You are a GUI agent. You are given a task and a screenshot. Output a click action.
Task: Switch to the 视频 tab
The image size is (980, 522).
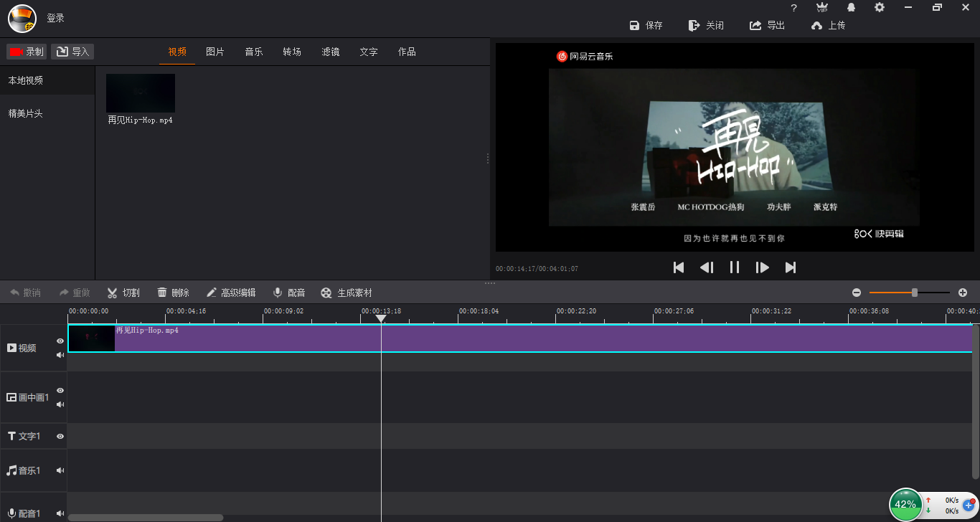(177, 52)
